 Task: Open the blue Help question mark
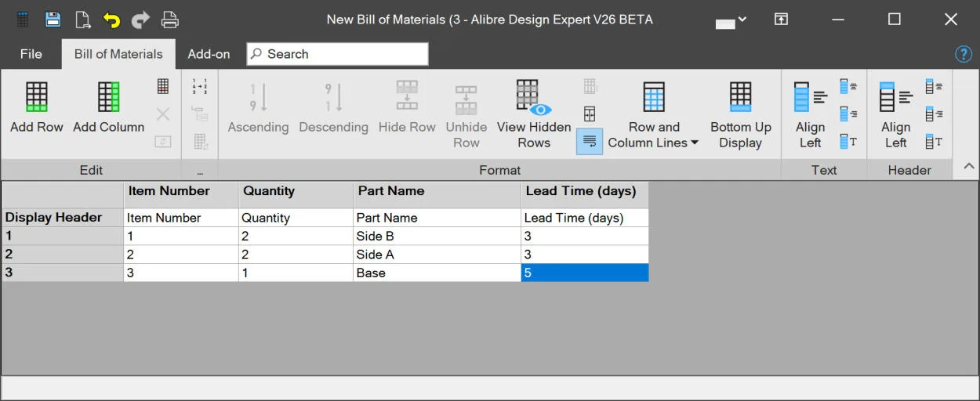click(964, 54)
